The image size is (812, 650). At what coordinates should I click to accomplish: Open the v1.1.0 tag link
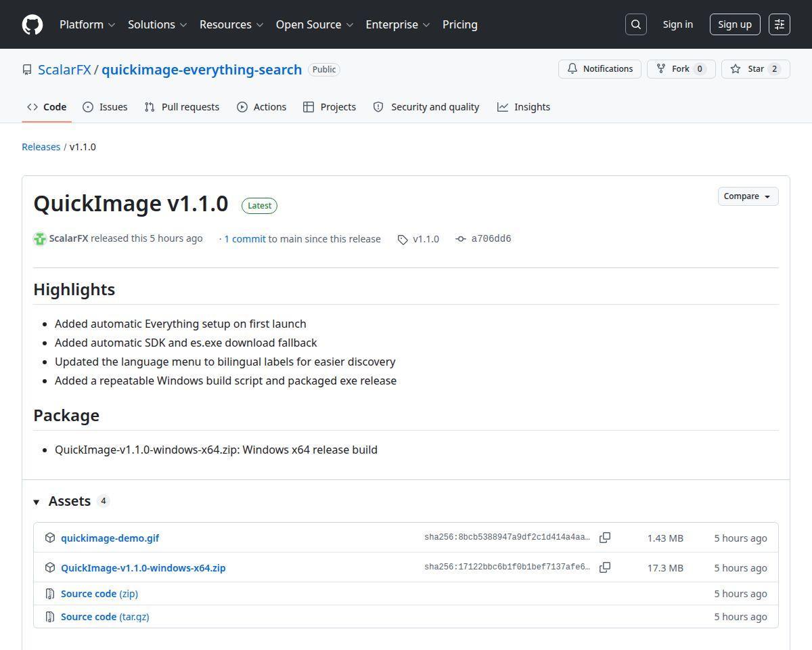click(x=426, y=239)
